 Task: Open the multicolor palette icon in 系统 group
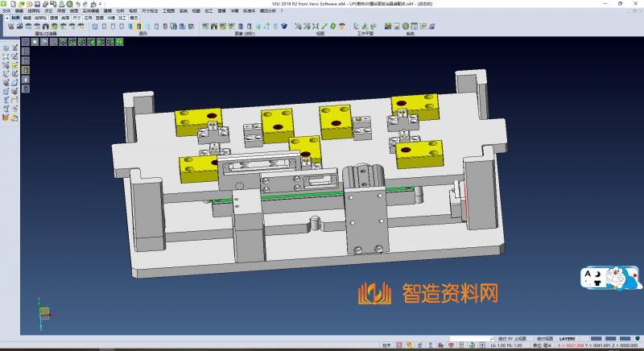(388, 27)
